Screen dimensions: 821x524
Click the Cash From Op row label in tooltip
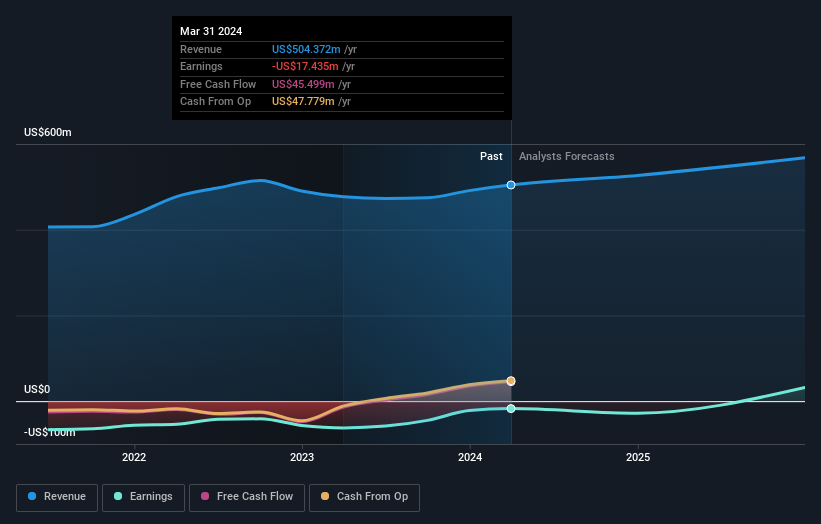[216, 102]
